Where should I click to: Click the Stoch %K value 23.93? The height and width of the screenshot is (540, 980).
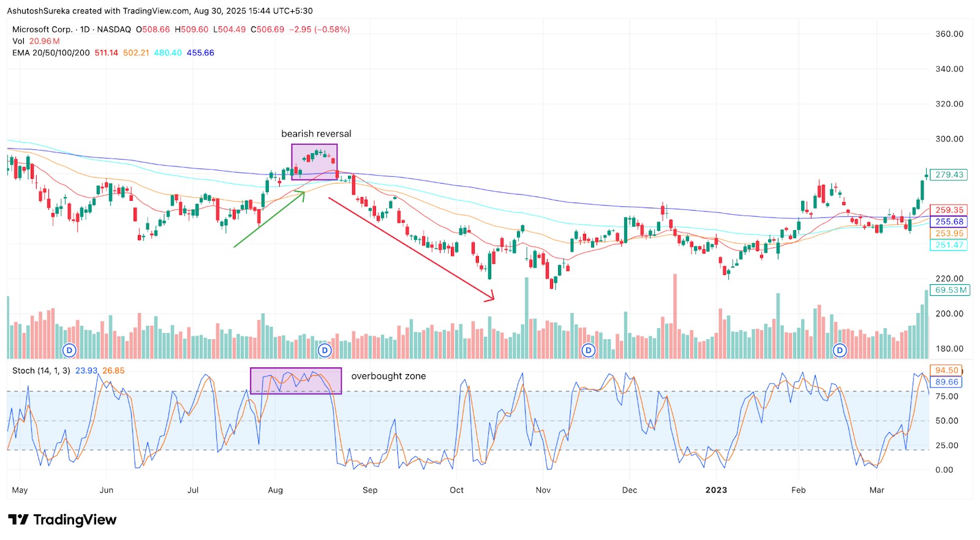(86, 370)
